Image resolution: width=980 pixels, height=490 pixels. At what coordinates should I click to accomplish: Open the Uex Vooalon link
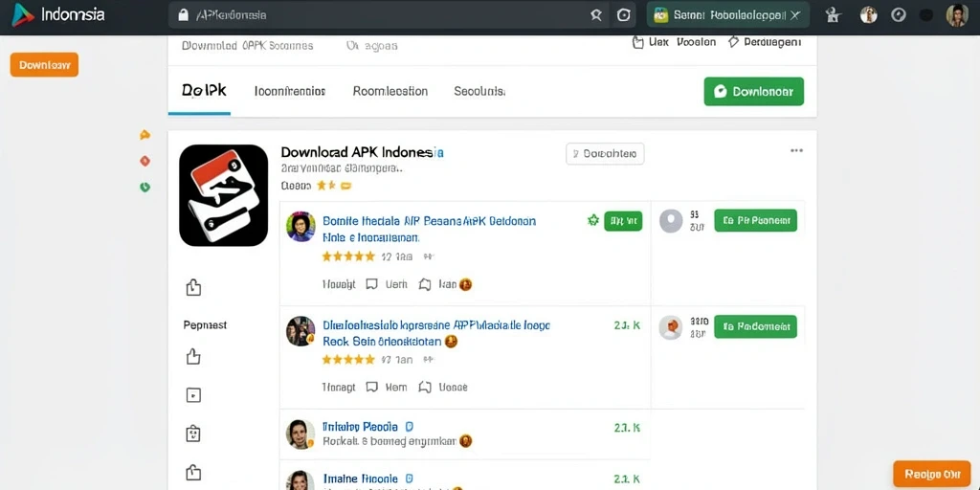[x=675, y=42]
